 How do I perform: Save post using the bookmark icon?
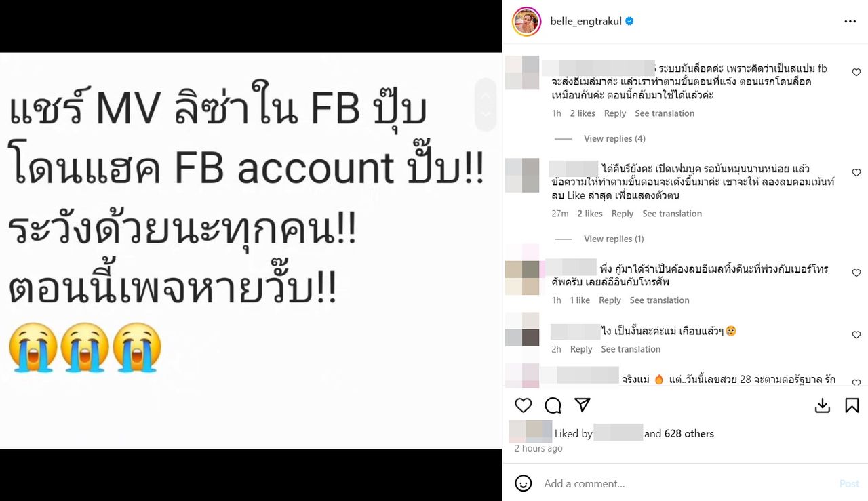[x=852, y=405]
